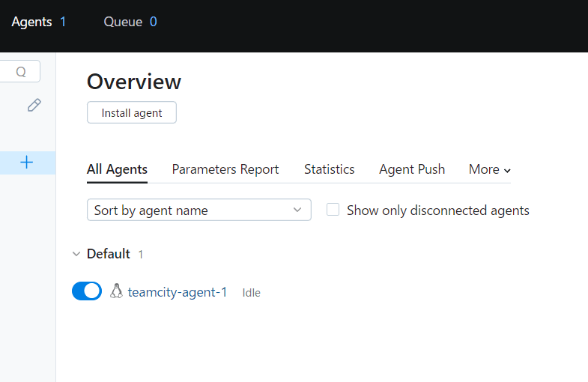Switch to the All Agents tab
588x382 pixels.
click(x=117, y=169)
